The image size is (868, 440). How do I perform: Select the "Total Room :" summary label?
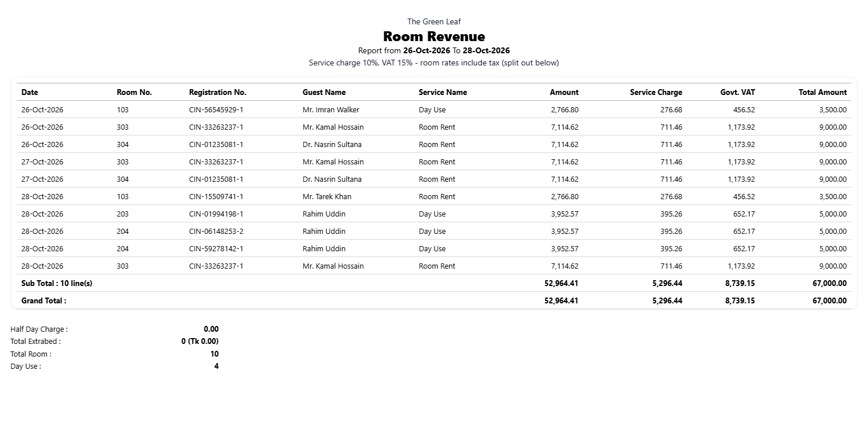pos(31,354)
